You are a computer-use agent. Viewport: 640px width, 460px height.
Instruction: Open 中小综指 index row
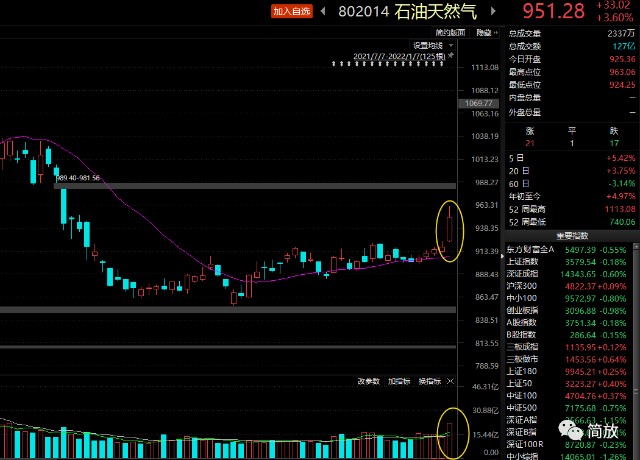568,456
